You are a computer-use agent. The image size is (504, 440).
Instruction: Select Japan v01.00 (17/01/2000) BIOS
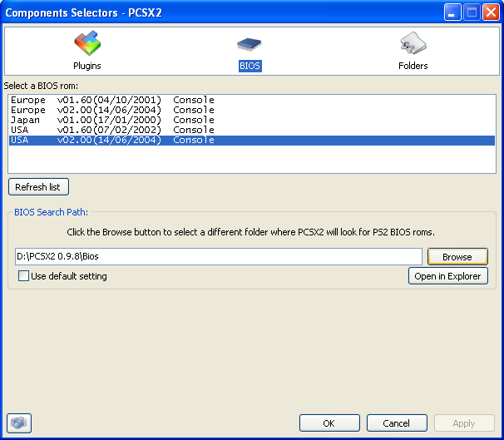coord(252,120)
